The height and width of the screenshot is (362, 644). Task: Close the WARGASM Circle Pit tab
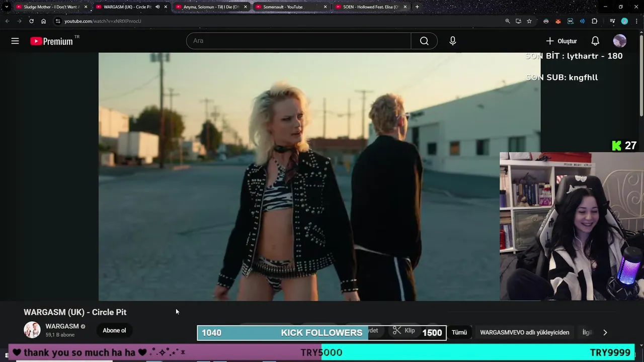(x=166, y=7)
